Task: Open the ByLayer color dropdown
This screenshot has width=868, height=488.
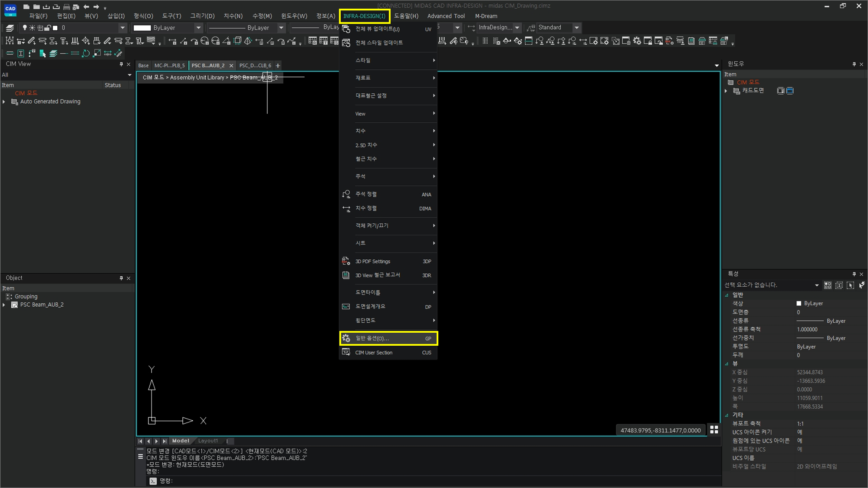Action: tap(199, 28)
